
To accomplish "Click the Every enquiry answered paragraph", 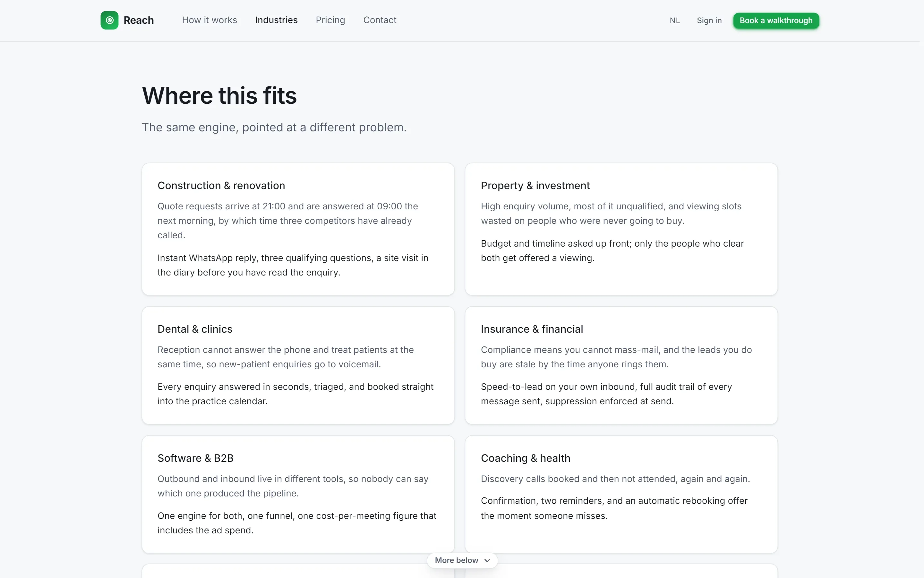I will tap(295, 394).
